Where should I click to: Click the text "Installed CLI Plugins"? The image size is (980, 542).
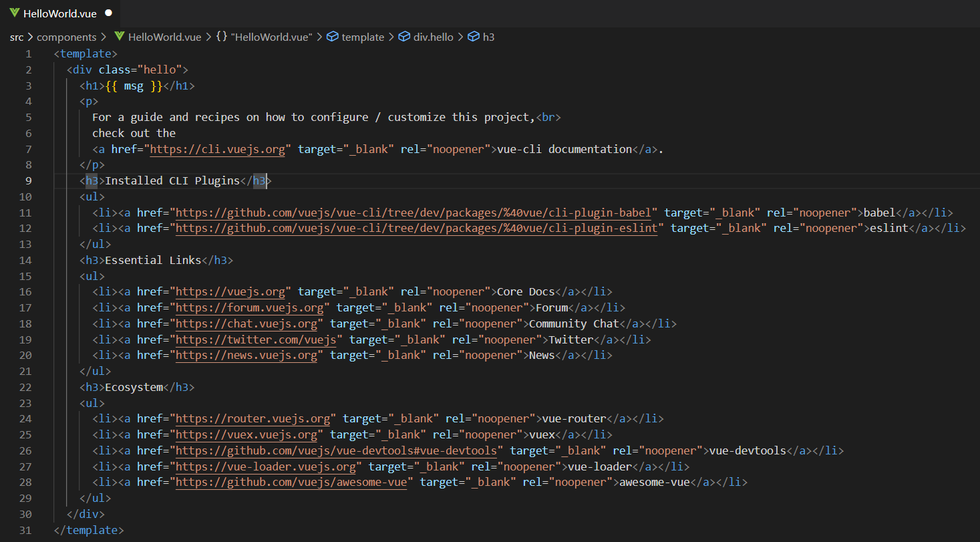[172, 180]
